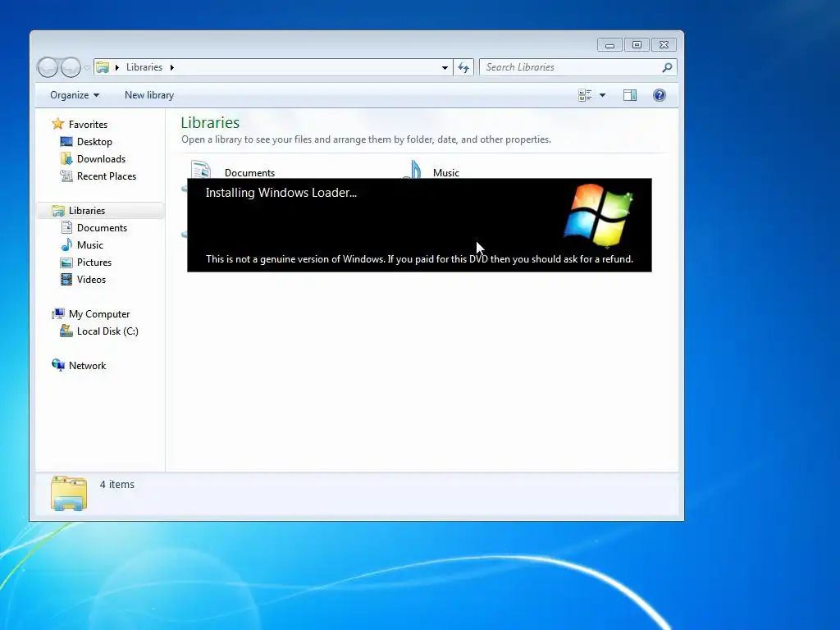Click Documents icon in navigation pane
840x630 pixels.
pyautogui.click(x=66, y=228)
